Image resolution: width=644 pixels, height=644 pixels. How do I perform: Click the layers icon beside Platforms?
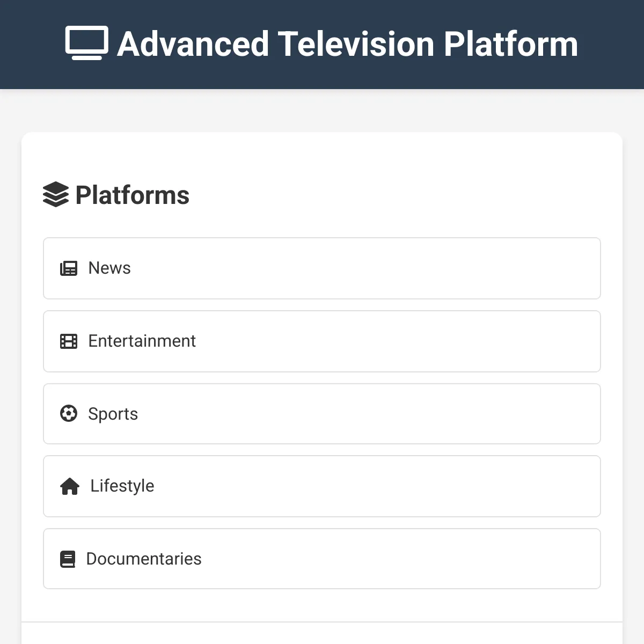tap(56, 195)
